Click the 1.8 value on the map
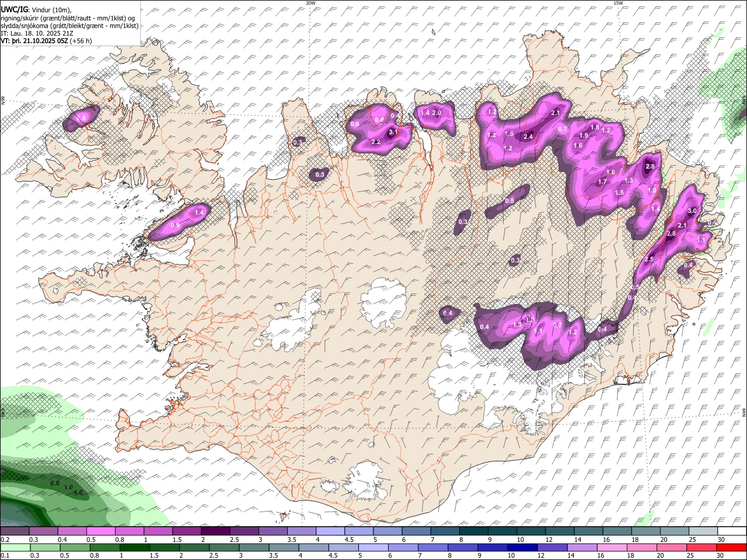The width and height of the screenshot is (747, 560). point(595,127)
